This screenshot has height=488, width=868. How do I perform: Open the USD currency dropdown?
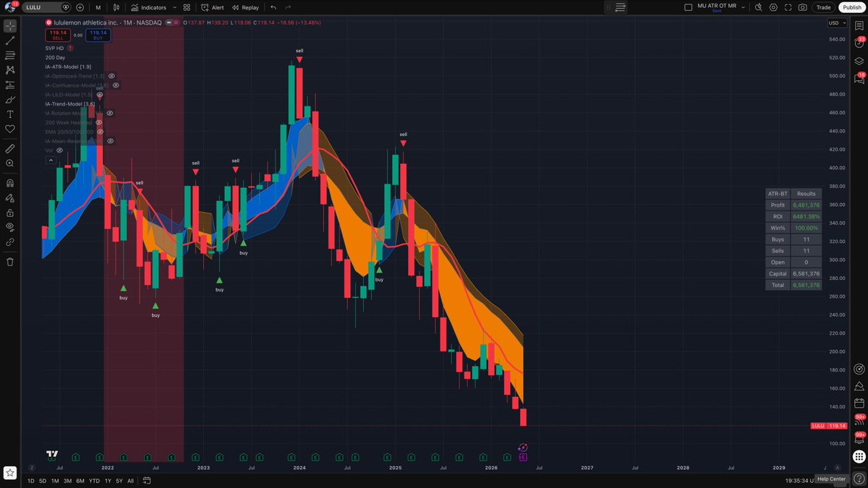click(835, 22)
